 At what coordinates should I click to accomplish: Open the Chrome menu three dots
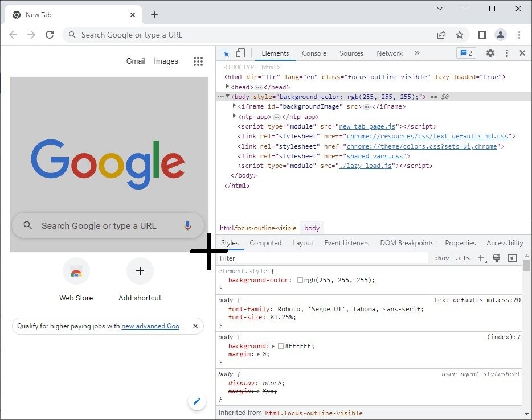pos(519,35)
